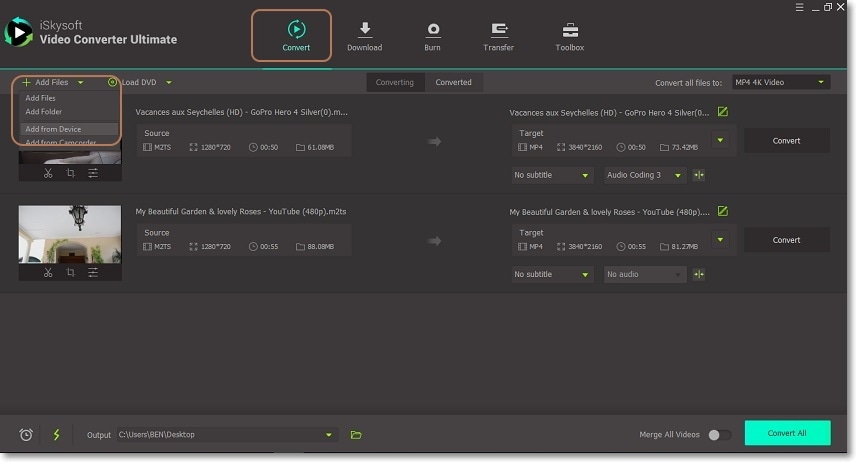Click the green icon beside Audio Coding 3
The width and height of the screenshot is (856, 462).
pyautogui.click(x=699, y=175)
